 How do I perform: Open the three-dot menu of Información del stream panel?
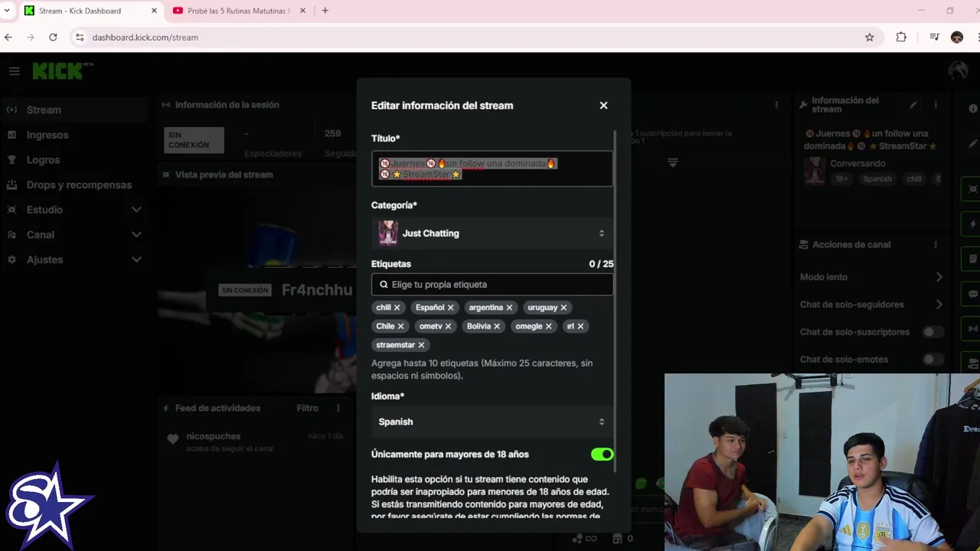(x=936, y=105)
